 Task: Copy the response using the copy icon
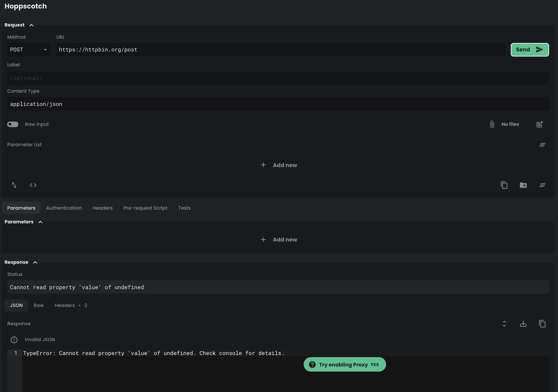pyautogui.click(x=542, y=324)
